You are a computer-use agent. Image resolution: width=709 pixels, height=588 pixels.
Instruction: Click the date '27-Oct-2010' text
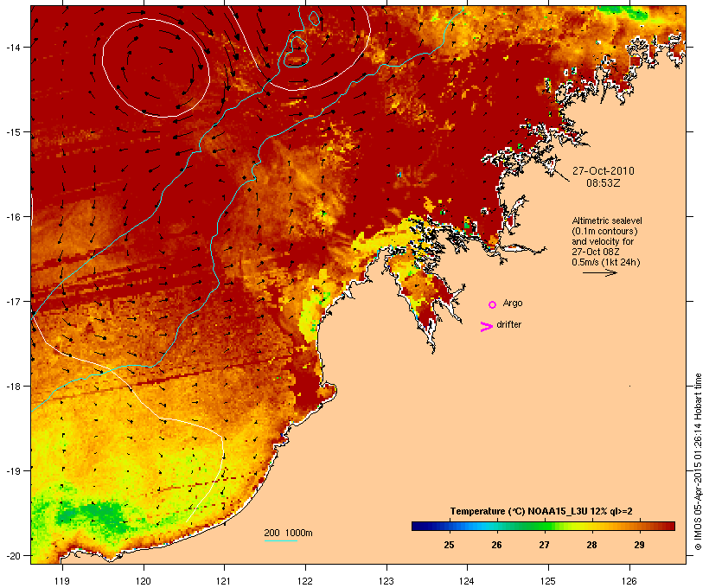(604, 171)
